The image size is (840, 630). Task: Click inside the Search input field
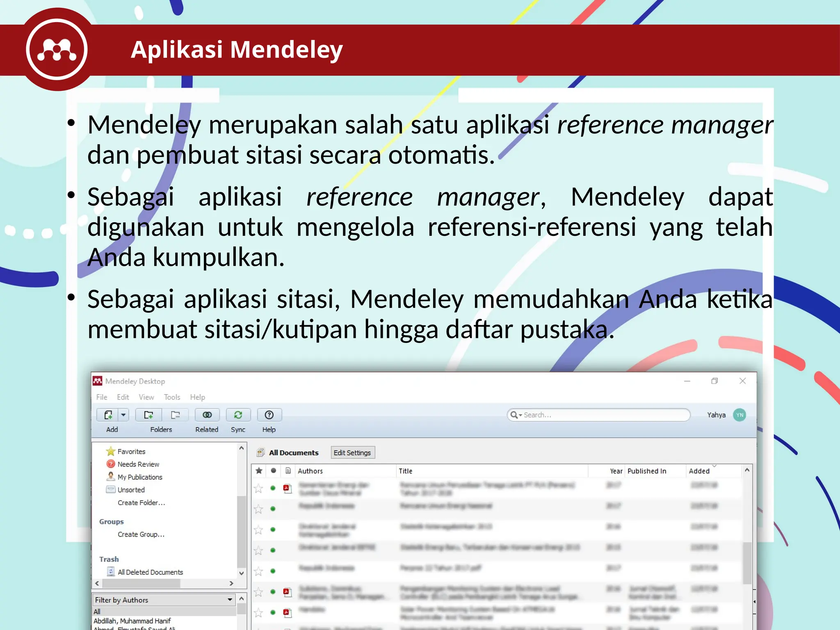pos(603,415)
